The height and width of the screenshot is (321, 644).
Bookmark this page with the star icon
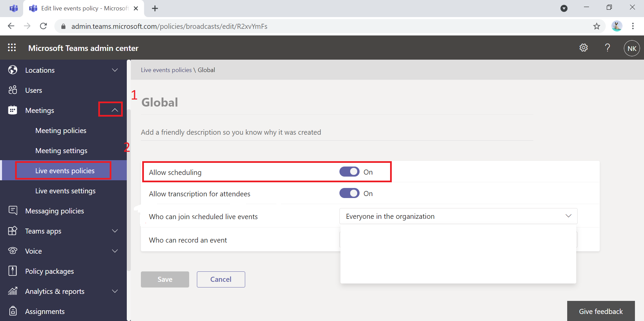(x=597, y=26)
